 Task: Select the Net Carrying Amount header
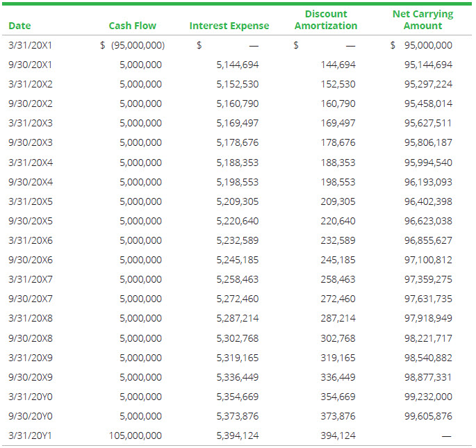click(422, 20)
